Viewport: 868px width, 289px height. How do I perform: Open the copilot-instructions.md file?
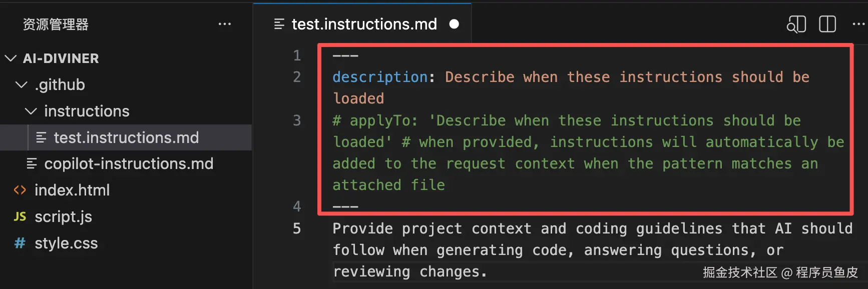[129, 163]
